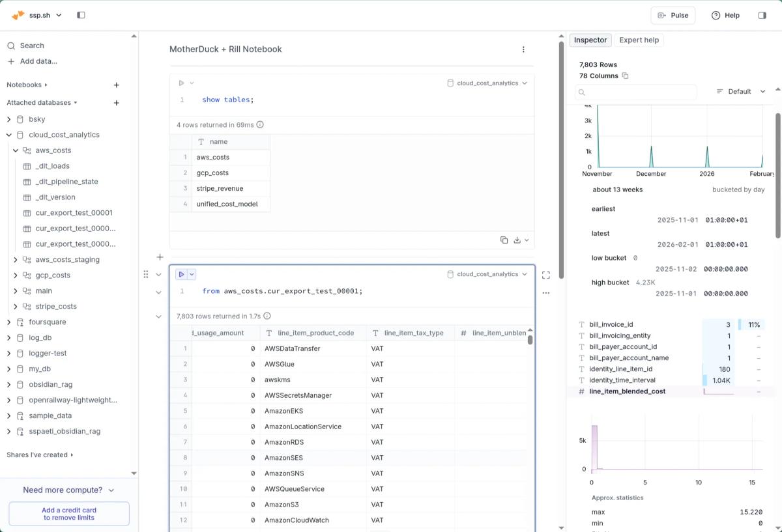Expand the main schema
Viewport: 782px width, 532px height.
click(16, 291)
